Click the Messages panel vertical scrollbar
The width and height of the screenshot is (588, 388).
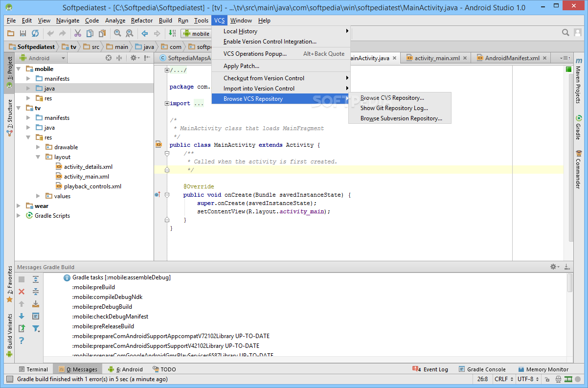point(570,283)
